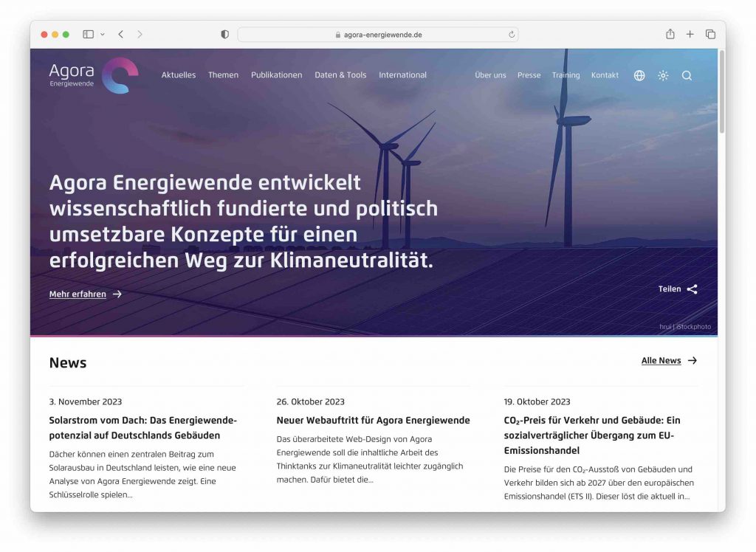
Task: Click the Safari sidebar toggle icon
Action: pyautogui.click(x=89, y=34)
